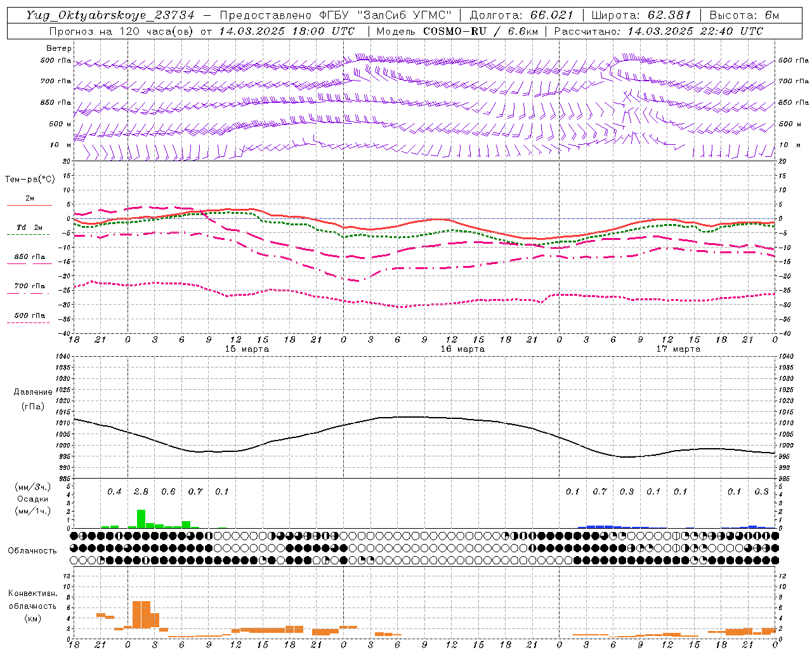Click the '15 марта' date label
Screen dimensions: 812x650
[x=247, y=349]
